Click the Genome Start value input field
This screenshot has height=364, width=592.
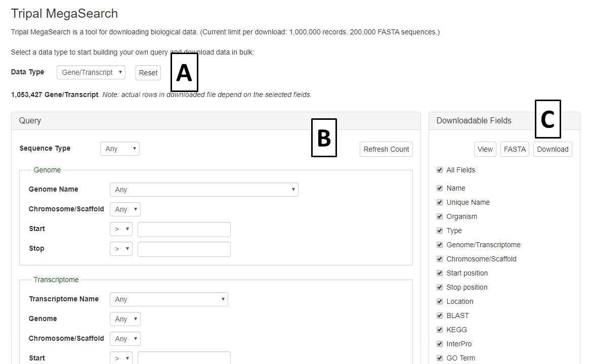point(184,230)
